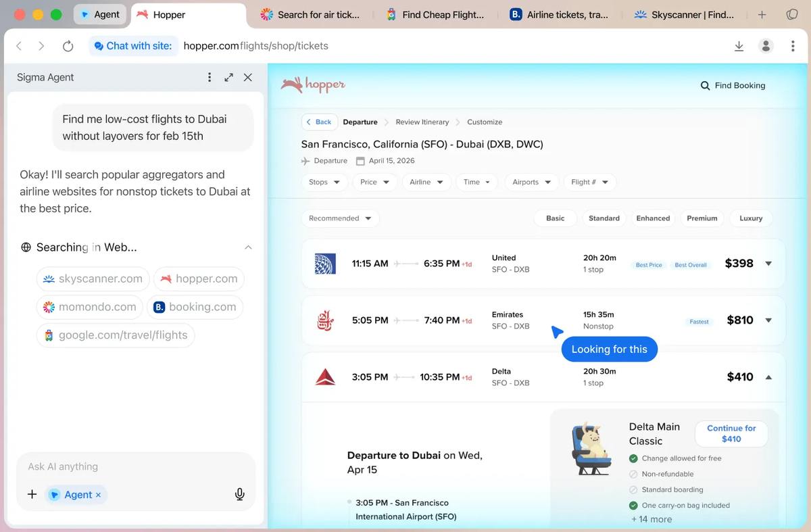The image size is (811, 532).
Task: Switch to the Find Cheap Flights tab
Action: (x=436, y=14)
